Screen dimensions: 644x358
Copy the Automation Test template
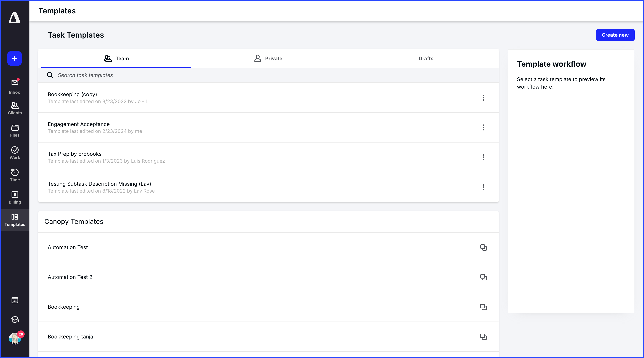point(483,247)
